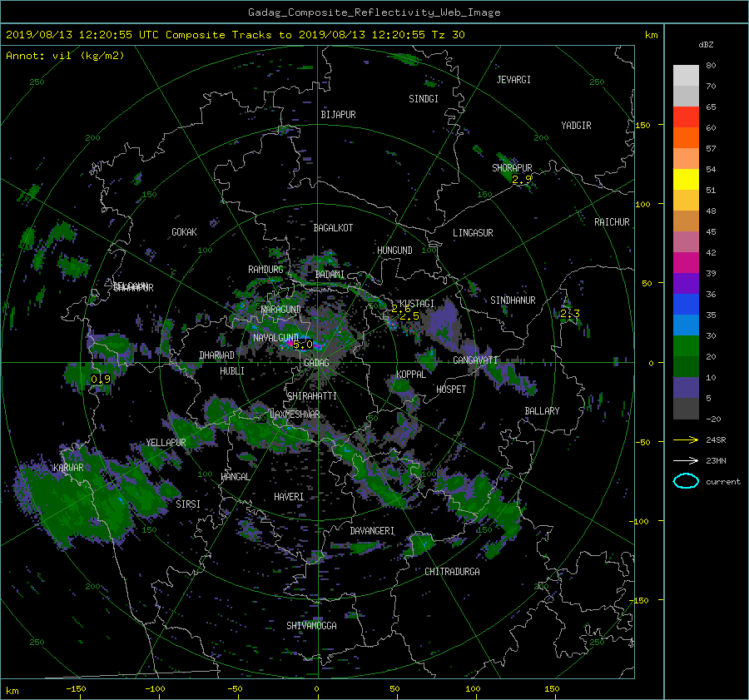The width and height of the screenshot is (749, 700).
Task: Click the 0.9 VIL value on west side
Action: pos(101,380)
